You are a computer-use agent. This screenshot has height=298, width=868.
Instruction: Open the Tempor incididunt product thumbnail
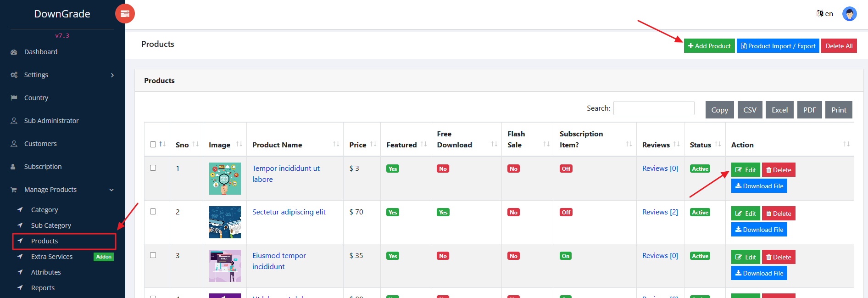225,179
